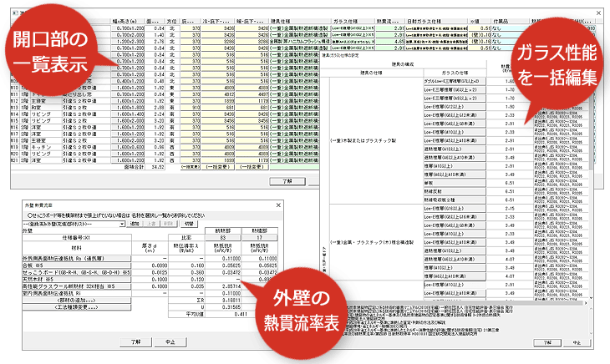This screenshot has height=364, width=610.
Task: Click 工法種類変更 button
Action: coord(77,307)
